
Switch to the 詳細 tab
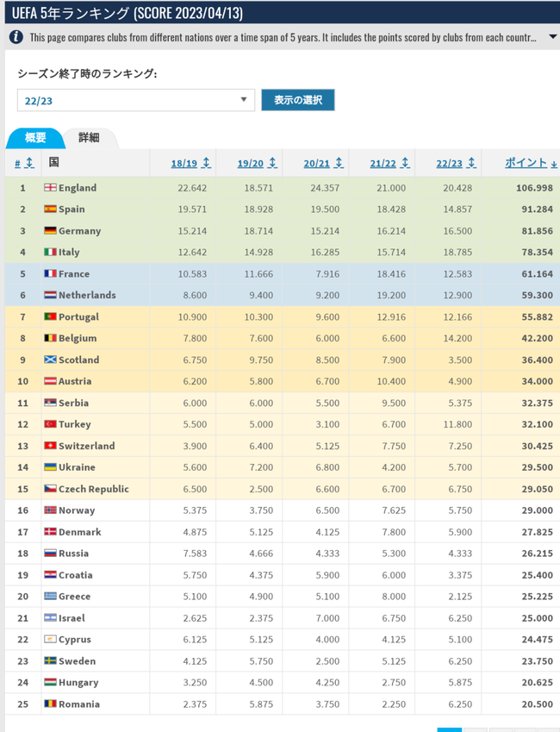89,138
